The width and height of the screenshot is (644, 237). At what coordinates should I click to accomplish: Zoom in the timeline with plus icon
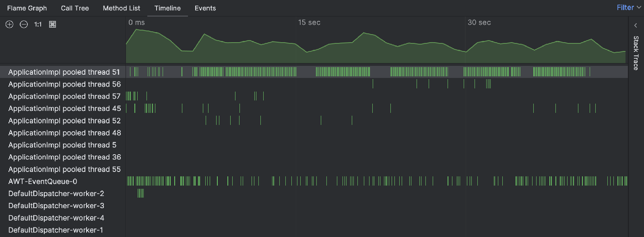coord(9,25)
